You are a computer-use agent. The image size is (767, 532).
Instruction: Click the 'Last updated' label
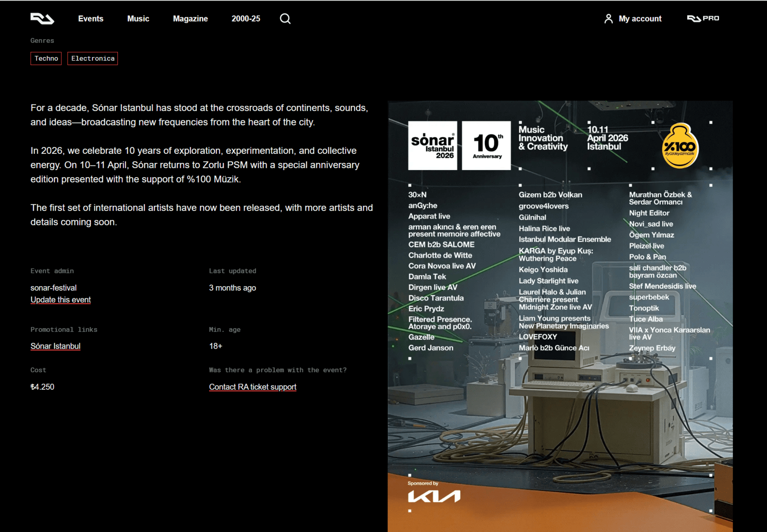(233, 271)
